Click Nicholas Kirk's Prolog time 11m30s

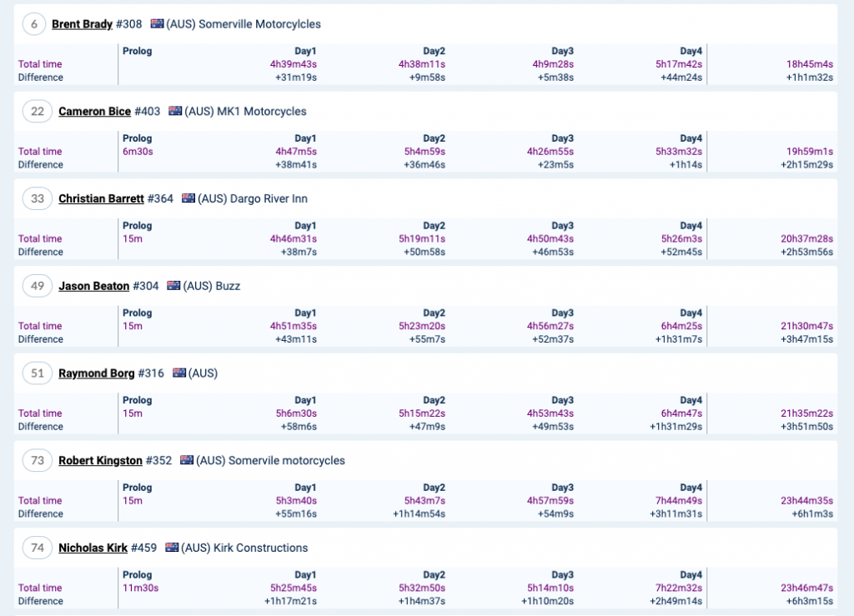(140, 588)
